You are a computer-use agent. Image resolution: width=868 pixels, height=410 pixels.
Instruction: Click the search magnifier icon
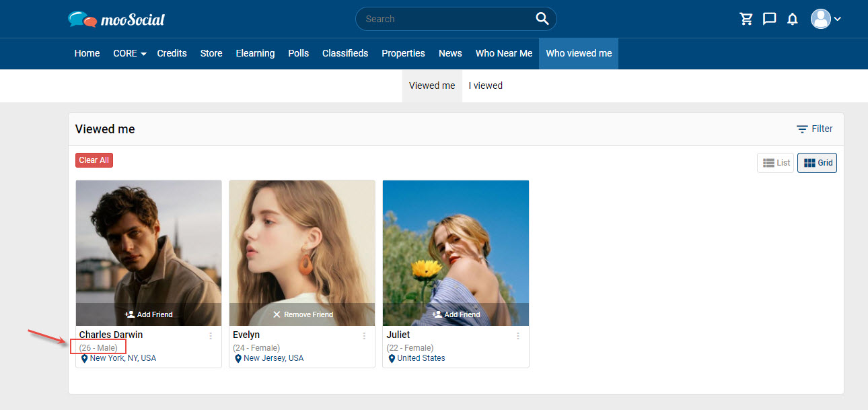(x=542, y=19)
